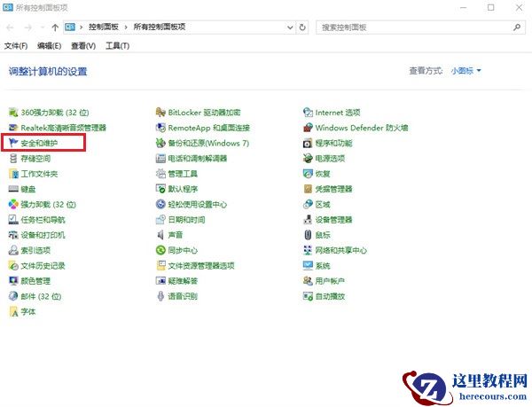Image resolution: width=532 pixels, height=407 pixels.
Task: Click the 文件历史记录 icon
Action: [13, 265]
